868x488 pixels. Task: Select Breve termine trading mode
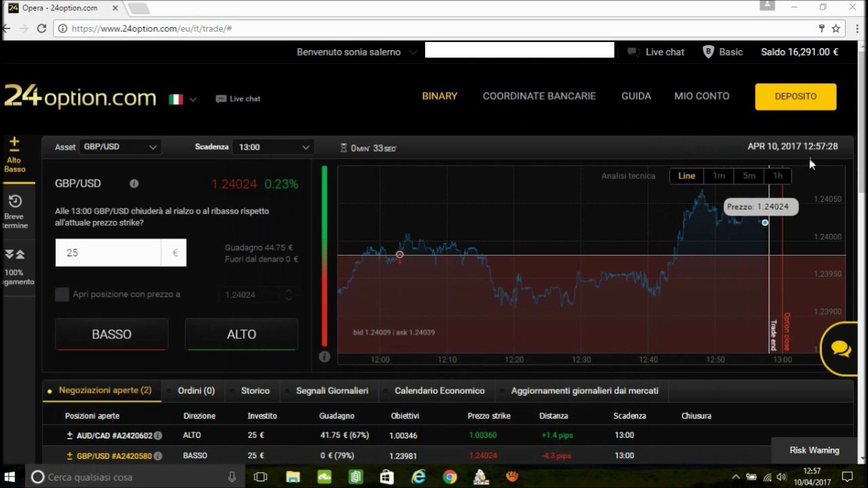point(15,211)
